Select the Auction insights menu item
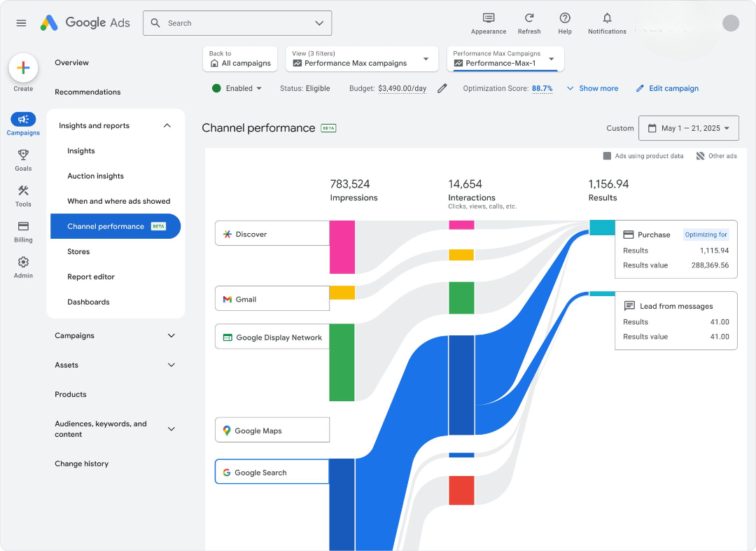The height and width of the screenshot is (551, 756). 96,176
